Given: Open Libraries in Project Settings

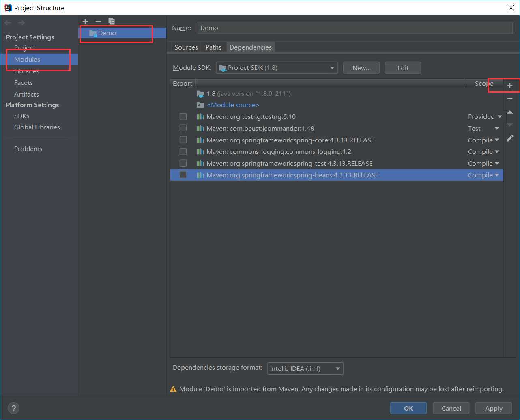Looking at the screenshot, I should tap(27, 71).
